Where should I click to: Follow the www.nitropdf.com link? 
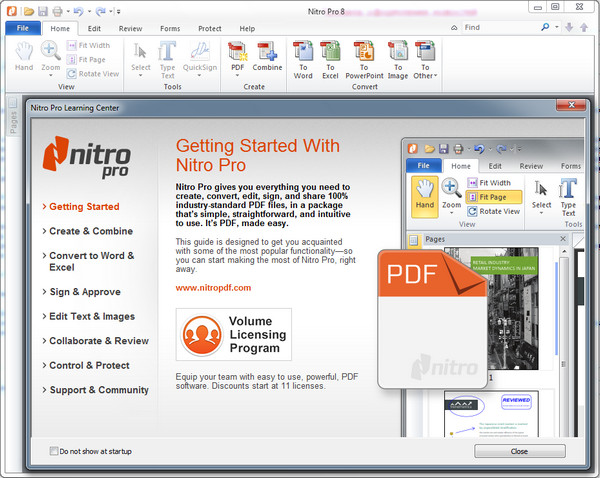(213, 287)
